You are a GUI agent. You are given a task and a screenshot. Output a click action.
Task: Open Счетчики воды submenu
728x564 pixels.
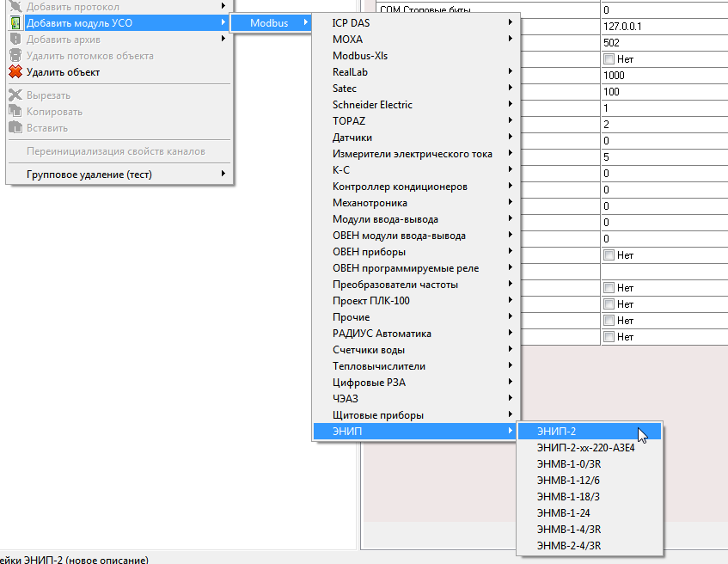pos(417,350)
